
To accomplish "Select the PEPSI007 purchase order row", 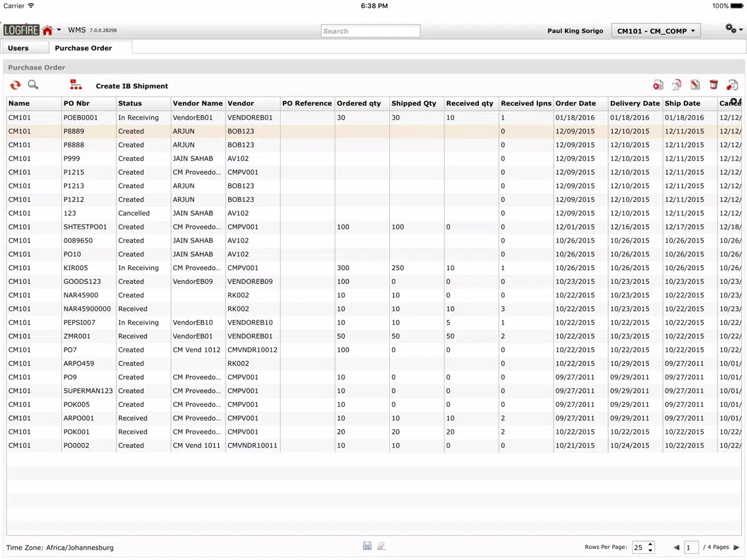I will 374,322.
